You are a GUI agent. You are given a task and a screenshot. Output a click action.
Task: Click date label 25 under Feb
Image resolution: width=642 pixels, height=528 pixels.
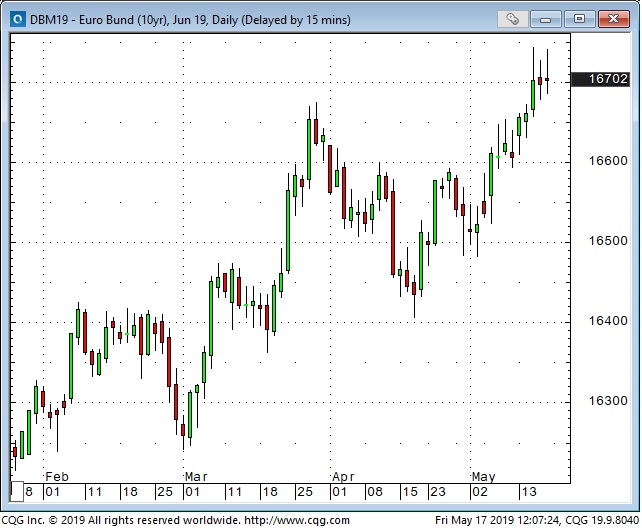point(165,492)
